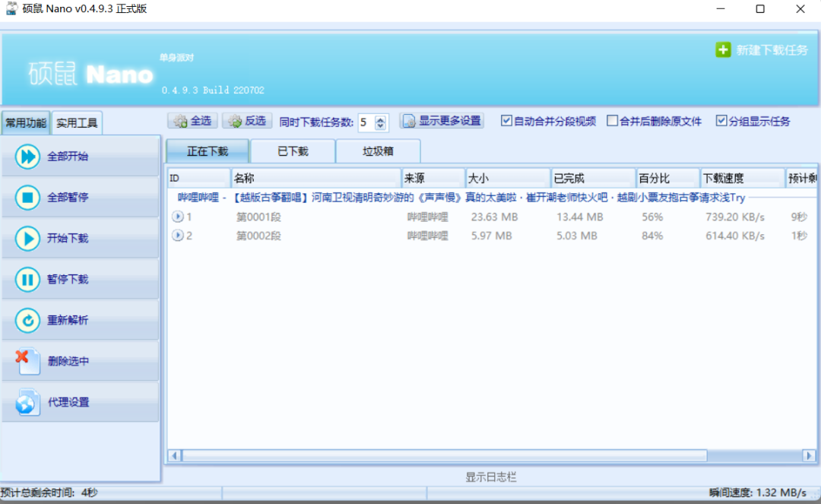Sort by the 已完成 column header
The width and height of the screenshot is (821, 504).
[594, 178]
